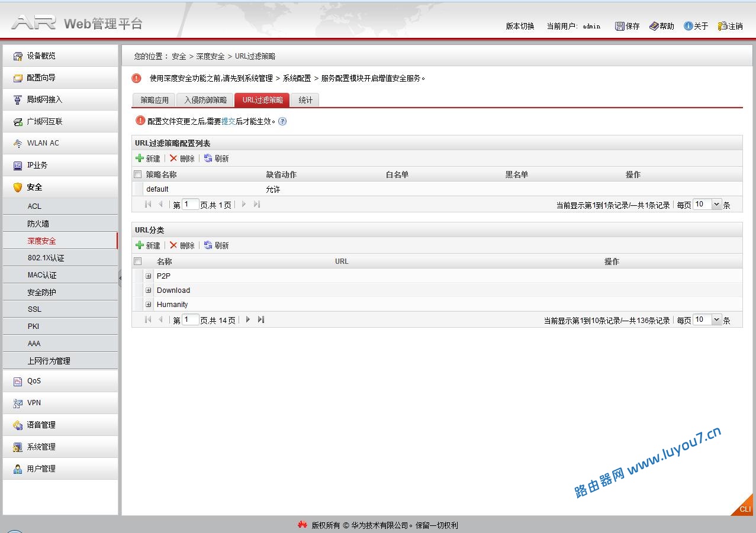Switch to 策略应用 tab
Screen dimensions: 756x533
[x=155, y=100]
